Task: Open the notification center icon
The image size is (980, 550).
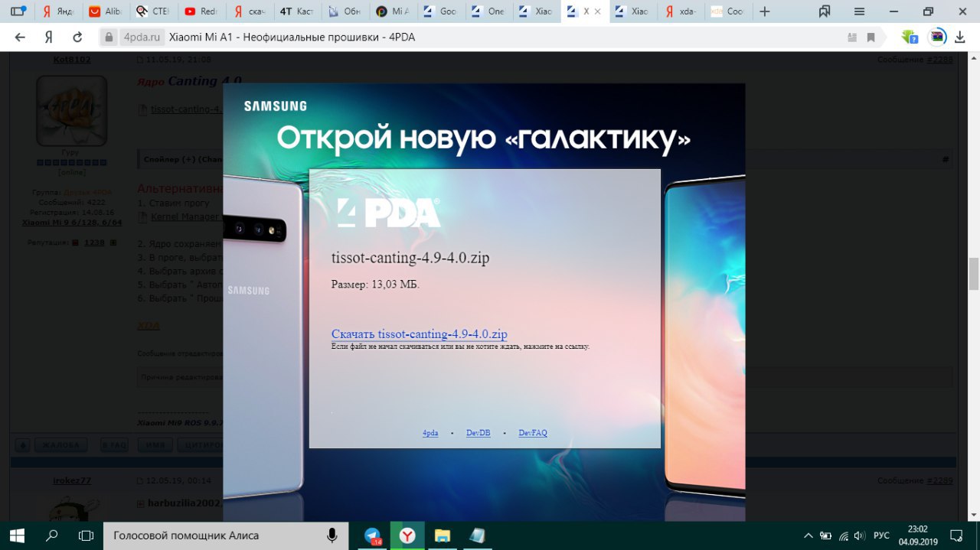Action: tap(956, 535)
